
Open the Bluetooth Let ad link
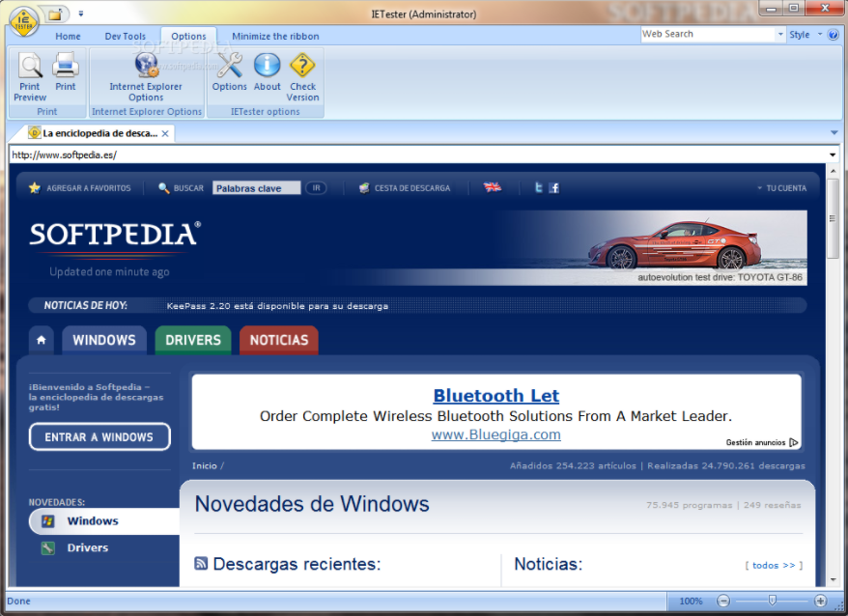(x=495, y=396)
